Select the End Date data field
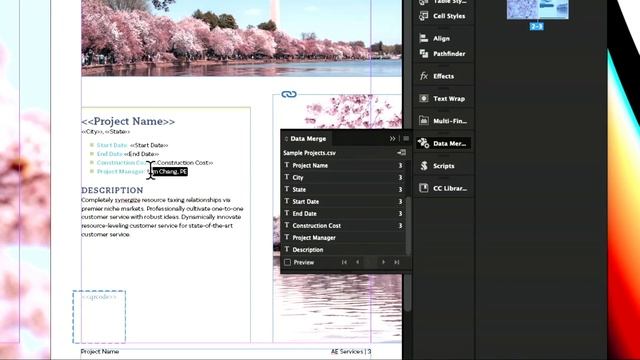Image resolution: width=640 pixels, height=360 pixels. tap(343, 213)
